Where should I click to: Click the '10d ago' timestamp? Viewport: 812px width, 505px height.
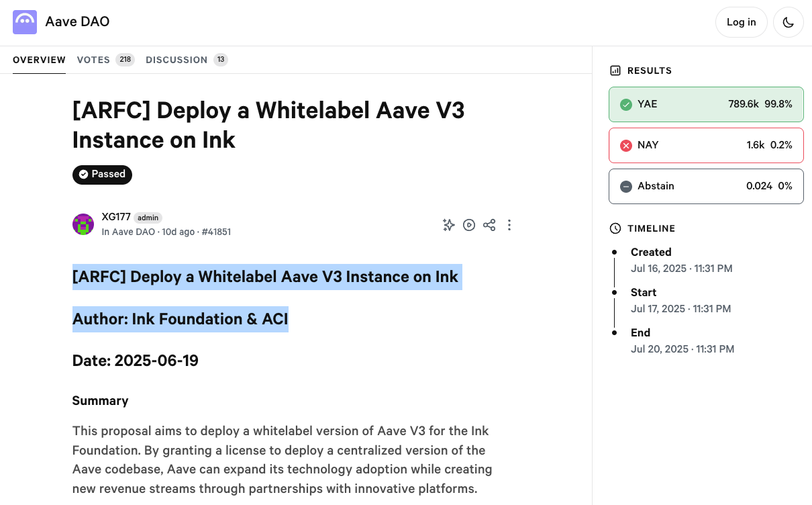179,232
